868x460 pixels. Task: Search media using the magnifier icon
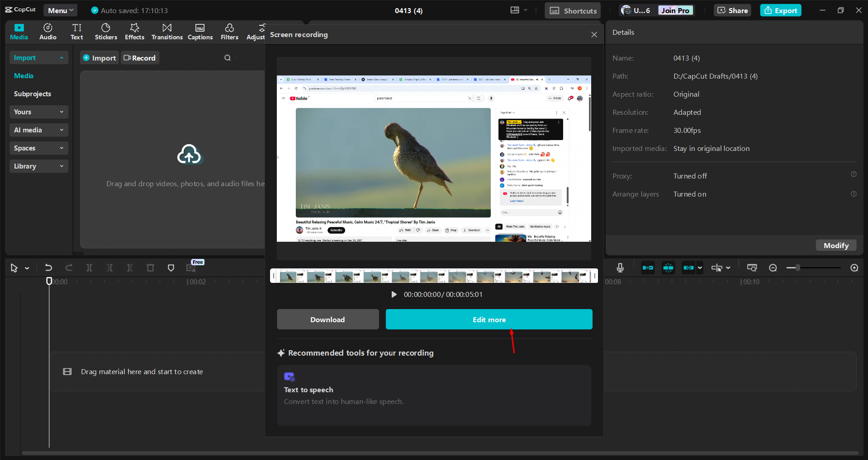click(228, 58)
